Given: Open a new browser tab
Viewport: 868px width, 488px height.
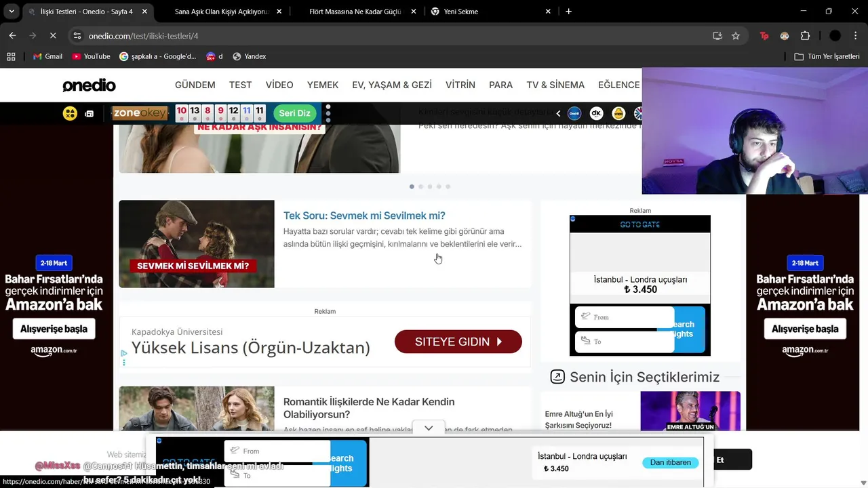Looking at the screenshot, I should click(x=568, y=12).
